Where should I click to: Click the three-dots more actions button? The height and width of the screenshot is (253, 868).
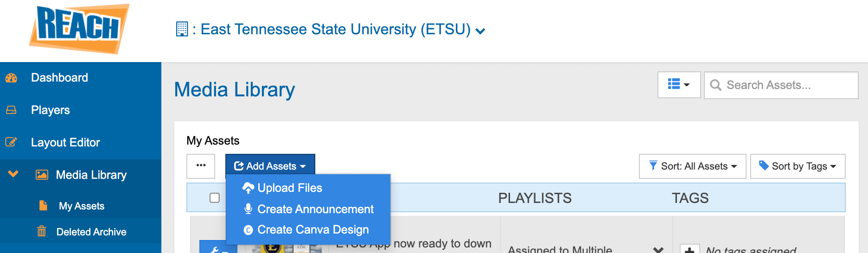click(x=201, y=166)
